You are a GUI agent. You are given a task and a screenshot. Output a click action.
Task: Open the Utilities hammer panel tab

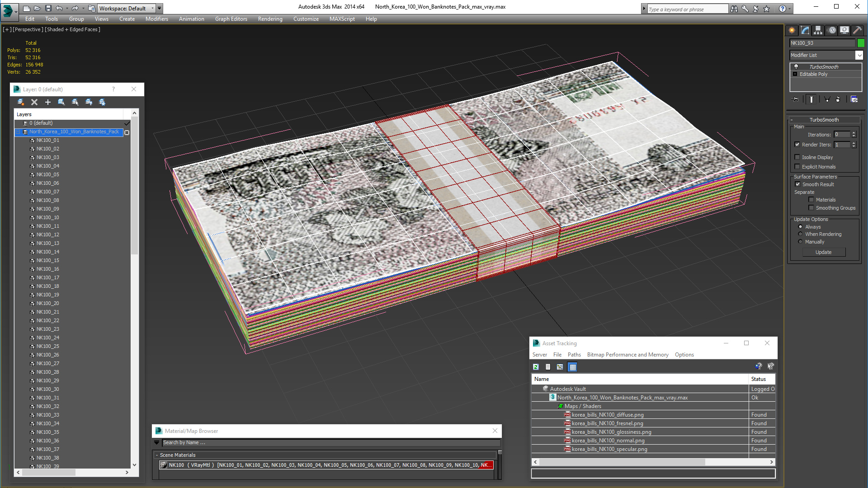point(857,30)
